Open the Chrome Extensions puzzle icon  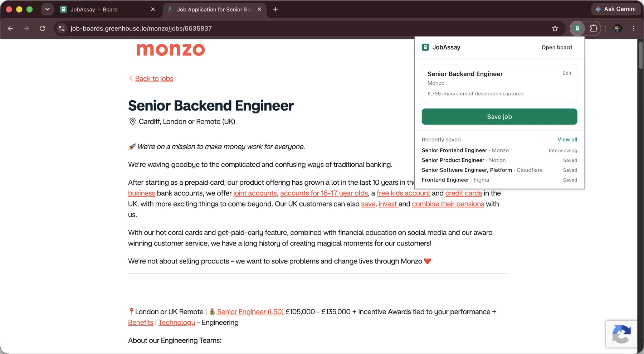(594, 28)
